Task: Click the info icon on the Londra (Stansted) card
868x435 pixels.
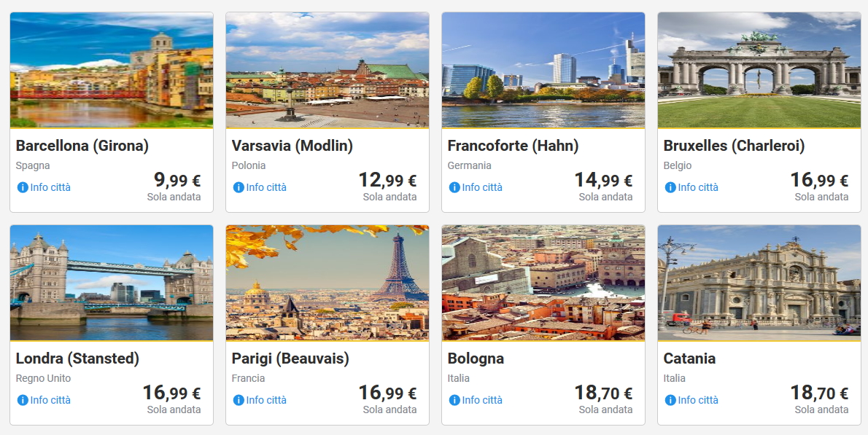Action: point(23,400)
